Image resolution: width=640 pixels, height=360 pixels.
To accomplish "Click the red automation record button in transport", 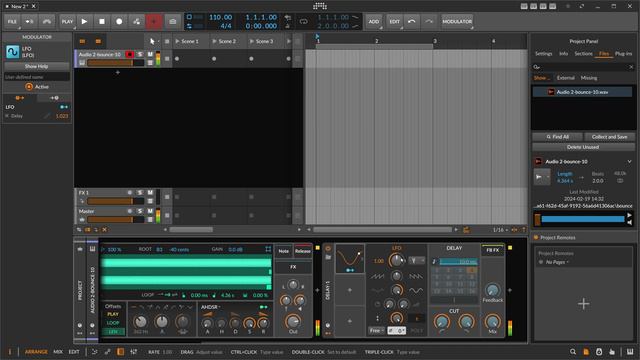I will pyautogui.click(x=154, y=22).
